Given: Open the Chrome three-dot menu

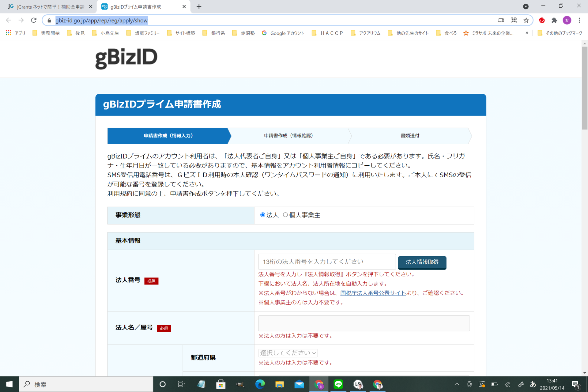Looking at the screenshot, I should click(x=579, y=21).
